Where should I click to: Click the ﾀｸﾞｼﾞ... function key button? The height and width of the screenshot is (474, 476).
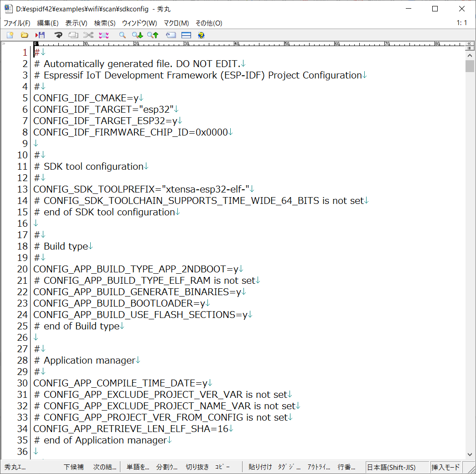pos(289,467)
